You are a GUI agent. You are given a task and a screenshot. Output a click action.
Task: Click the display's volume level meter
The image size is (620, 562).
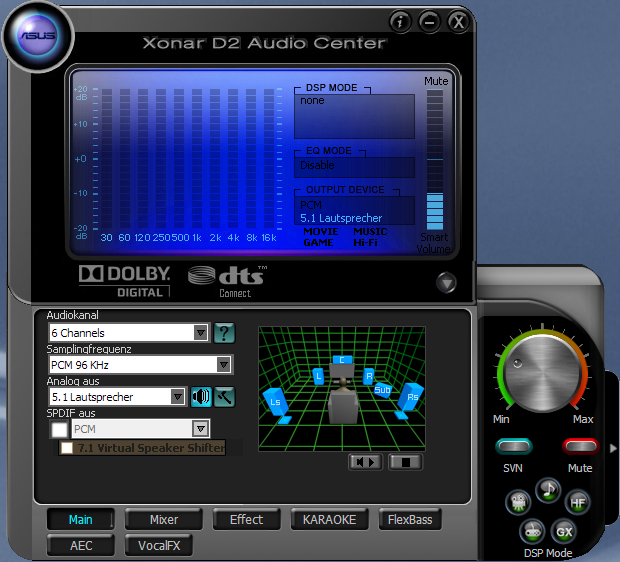coord(435,160)
